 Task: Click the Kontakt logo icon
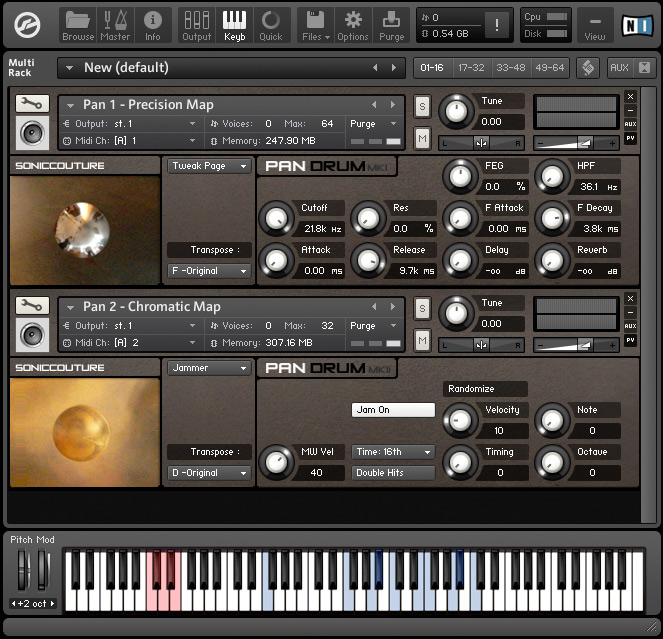pyautogui.click(x=27, y=25)
